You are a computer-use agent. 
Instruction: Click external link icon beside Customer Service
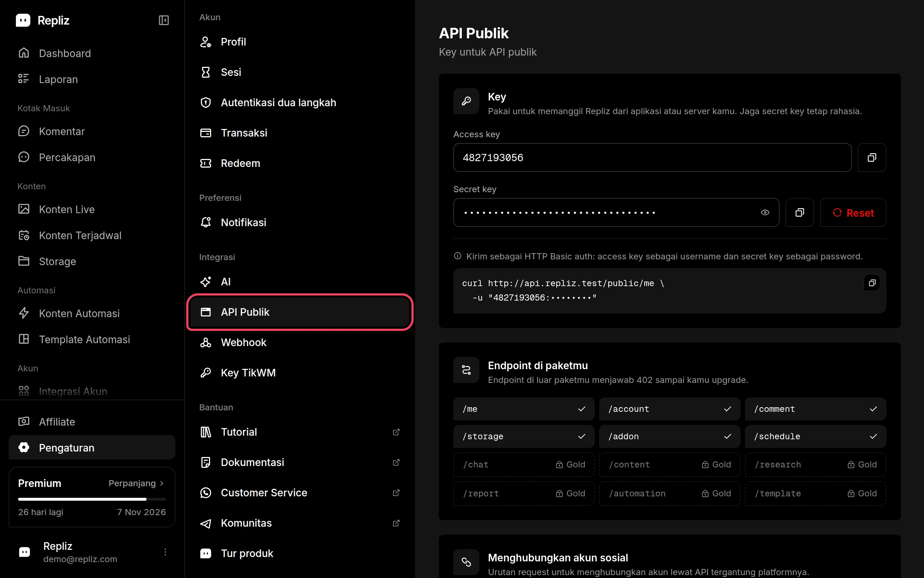[x=396, y=493]
